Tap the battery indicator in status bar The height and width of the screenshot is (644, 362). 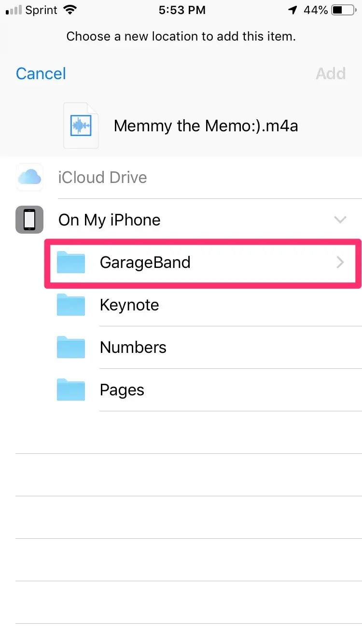coord(344,10)
